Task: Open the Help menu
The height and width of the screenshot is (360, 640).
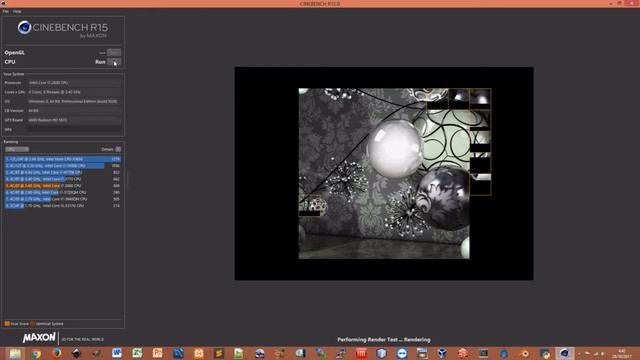Action: (17, 11)
